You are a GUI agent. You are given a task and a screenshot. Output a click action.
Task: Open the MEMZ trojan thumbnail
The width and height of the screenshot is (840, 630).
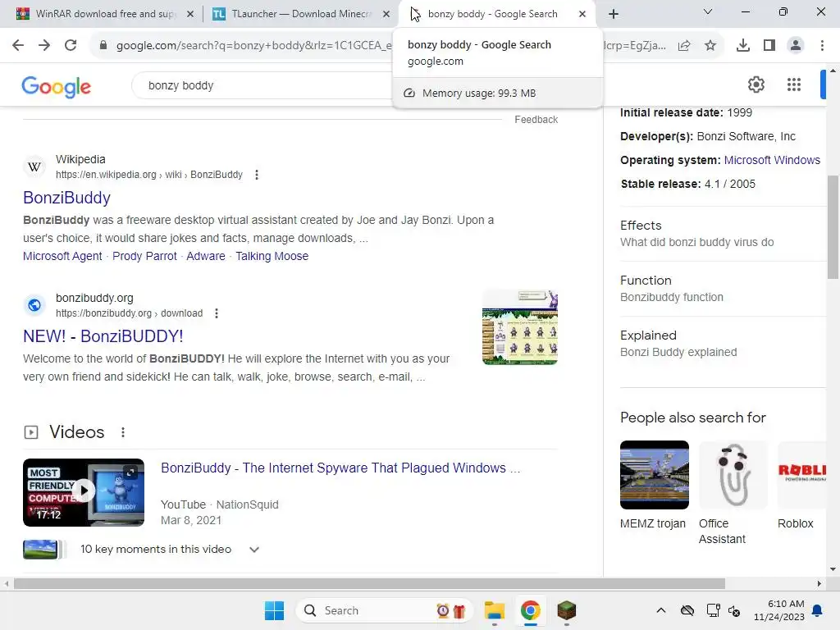tap(654, 475)
